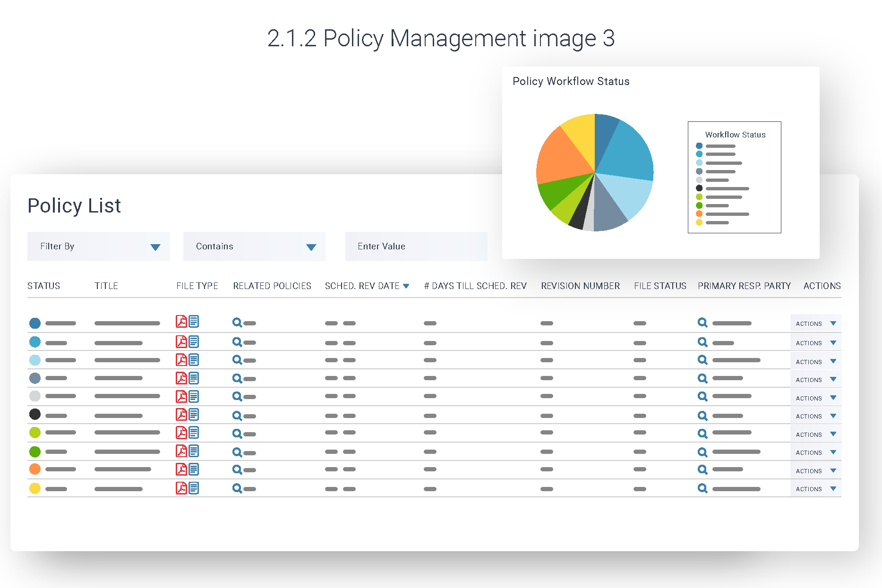This screenshot has height=588, width=882.
Task: Expand Actions menu for the dark blue status row
Action: pos(816,324)
